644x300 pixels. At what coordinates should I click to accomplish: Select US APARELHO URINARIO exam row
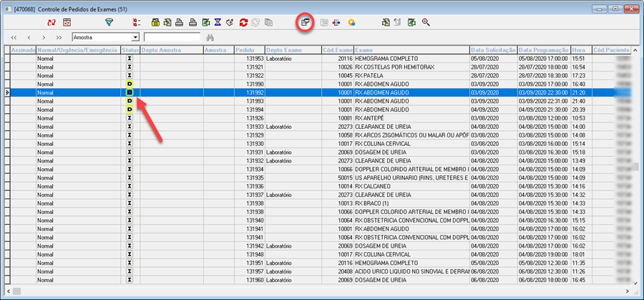[411, 178]
